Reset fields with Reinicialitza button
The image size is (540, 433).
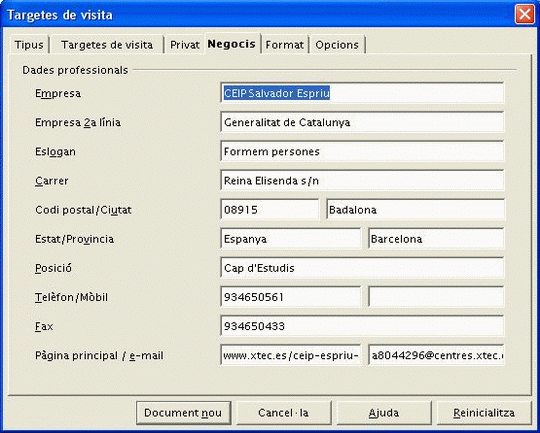click(x=484, y=413)
